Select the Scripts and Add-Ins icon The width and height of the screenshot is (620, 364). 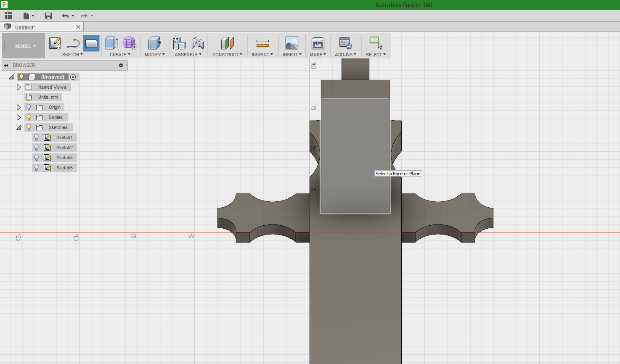(346, 43)
